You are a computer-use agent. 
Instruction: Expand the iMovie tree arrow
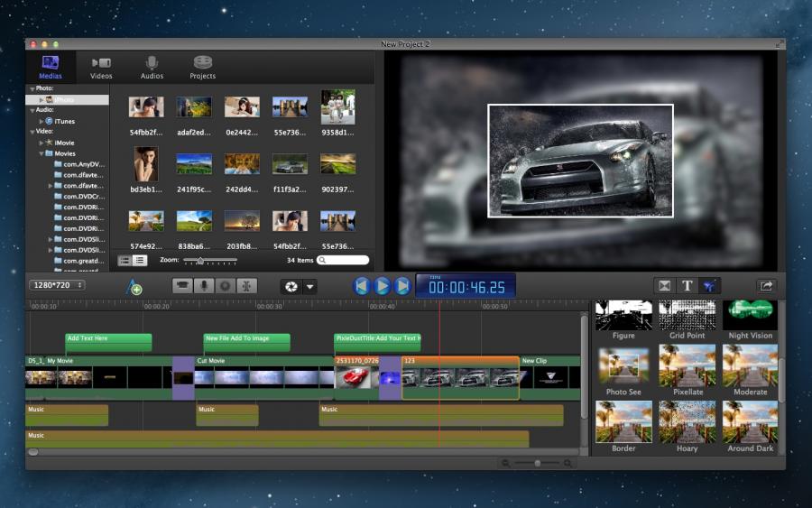pyautogui.click(x=42, y=143)
